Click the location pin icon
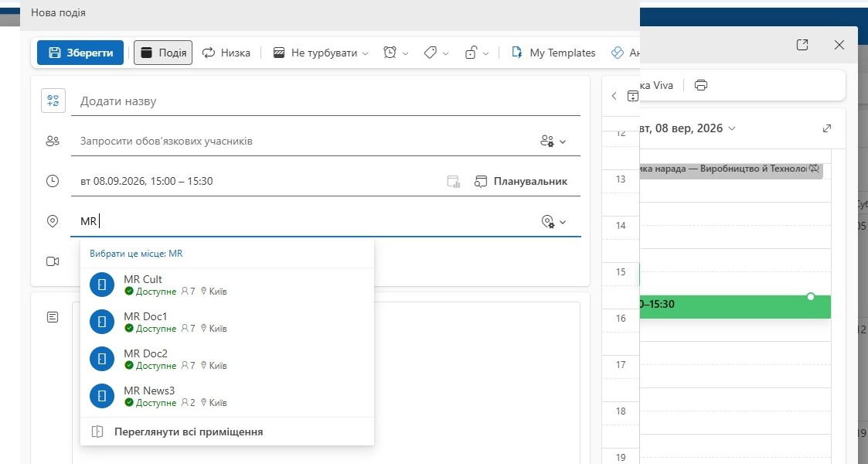868x464 pixels. tap(53, 221)
